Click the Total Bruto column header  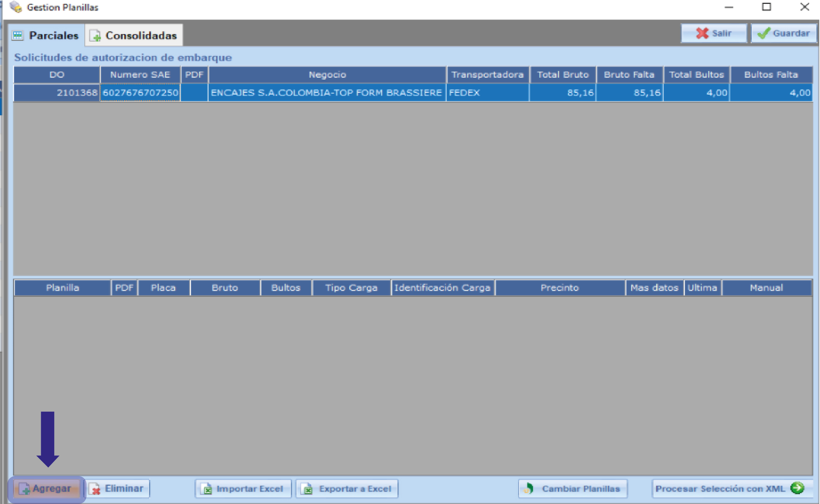point(562,75)
